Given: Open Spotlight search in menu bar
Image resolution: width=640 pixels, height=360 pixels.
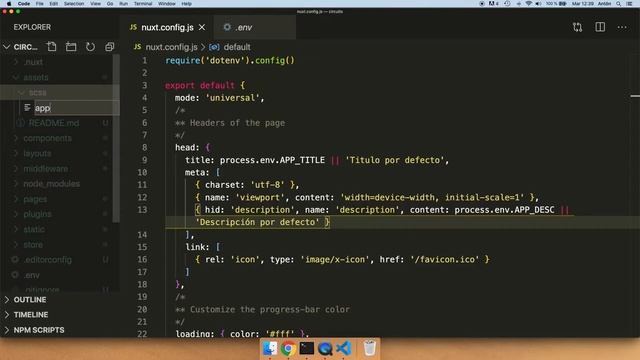Looking at the screenshot, I should pos(619,4).
